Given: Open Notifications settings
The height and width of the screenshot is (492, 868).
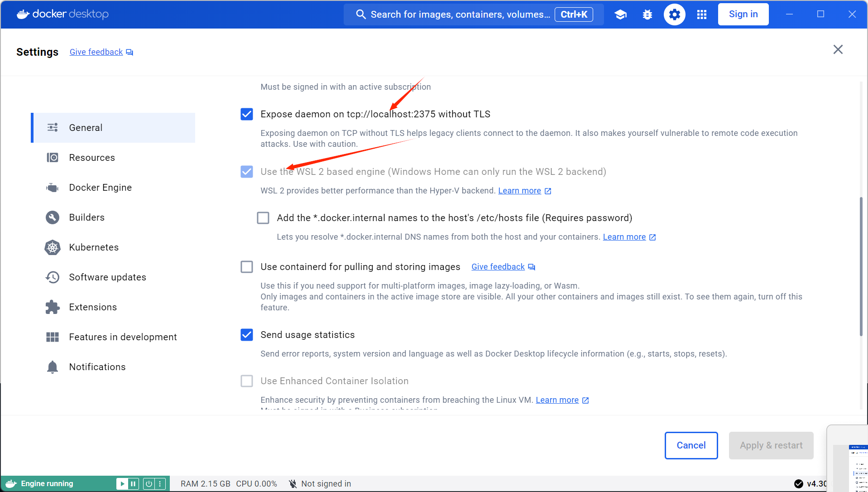Looking at the screenshot, I should [113, 367].
